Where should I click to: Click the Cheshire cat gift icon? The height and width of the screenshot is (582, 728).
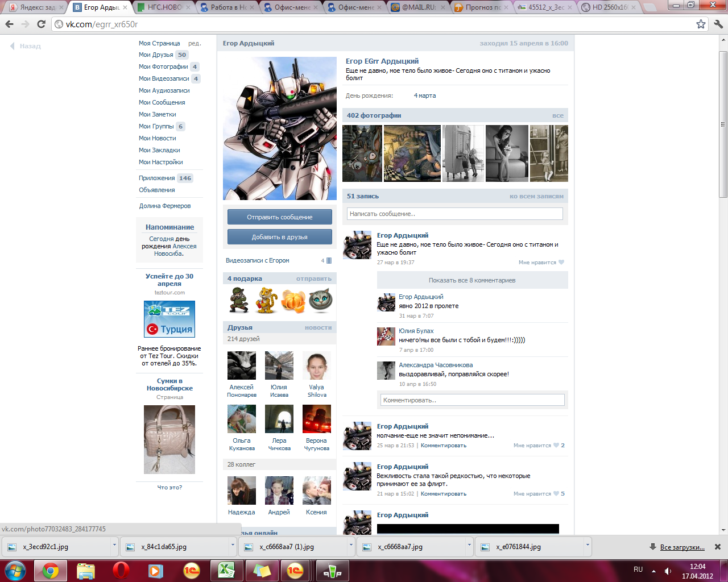coord(321,300)
